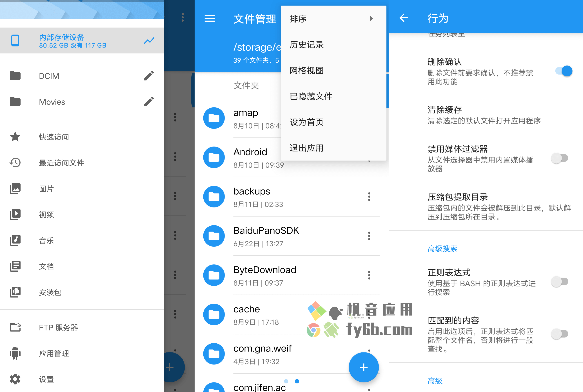Toggle 删除确认 switch off

(x=564, y=71)
